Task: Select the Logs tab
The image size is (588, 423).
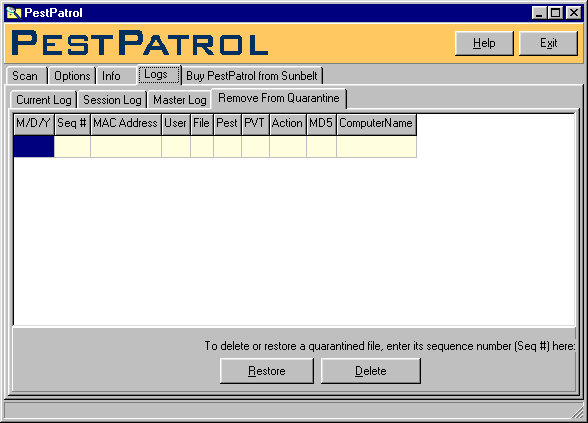Action: 159,74
